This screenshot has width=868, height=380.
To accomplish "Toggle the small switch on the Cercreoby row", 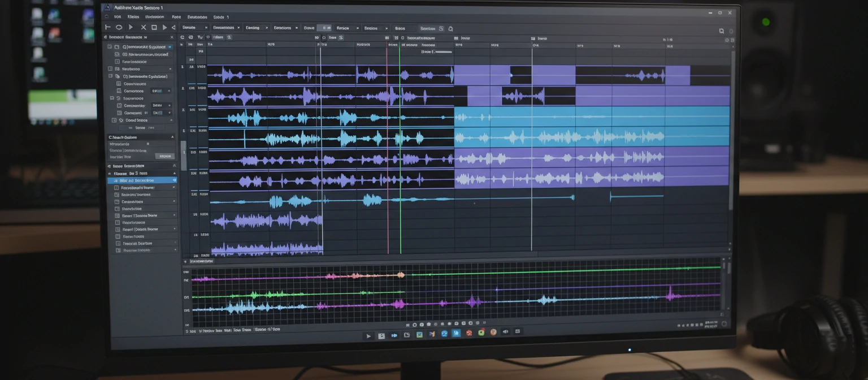I will (169, 106).
